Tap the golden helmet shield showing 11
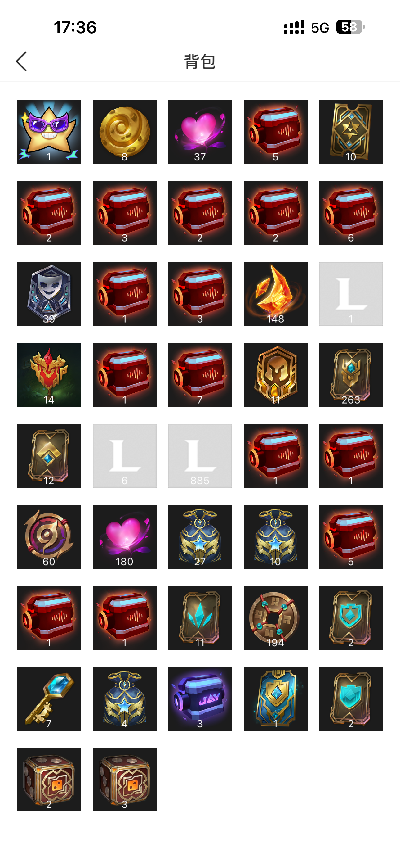 click(275, 375)
